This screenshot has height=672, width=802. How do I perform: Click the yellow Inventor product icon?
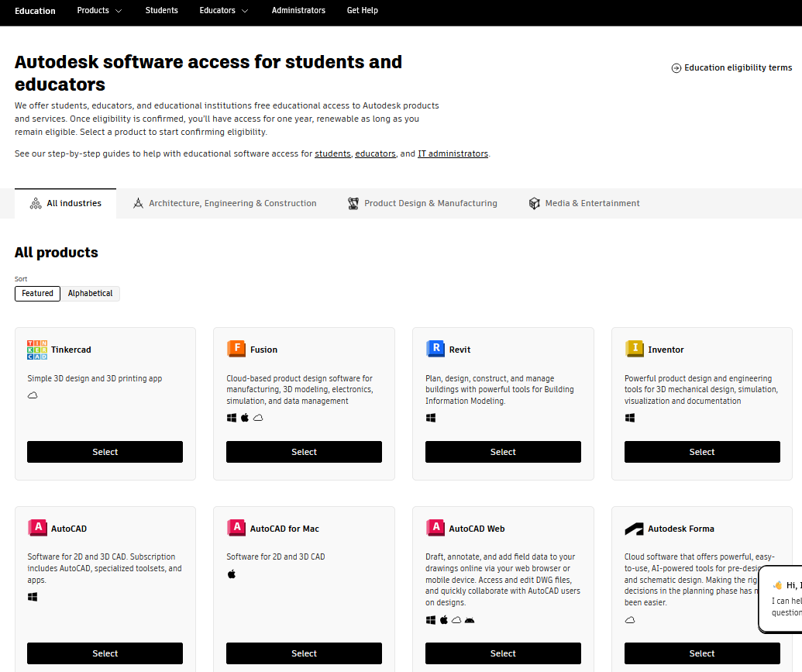click(x=634, y=349)
